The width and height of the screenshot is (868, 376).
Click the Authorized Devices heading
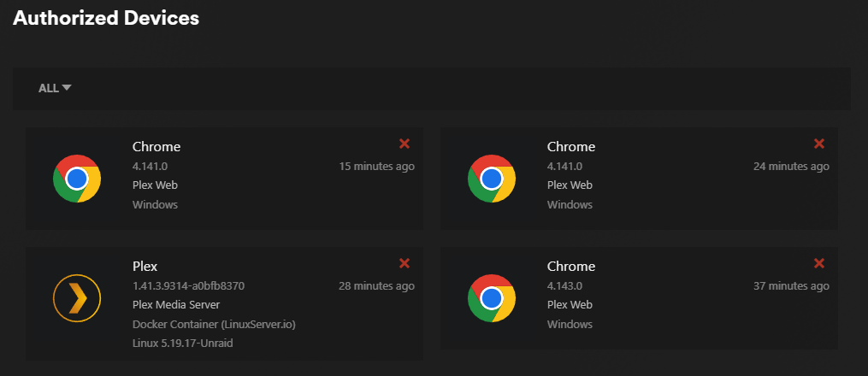coord(106,18)
